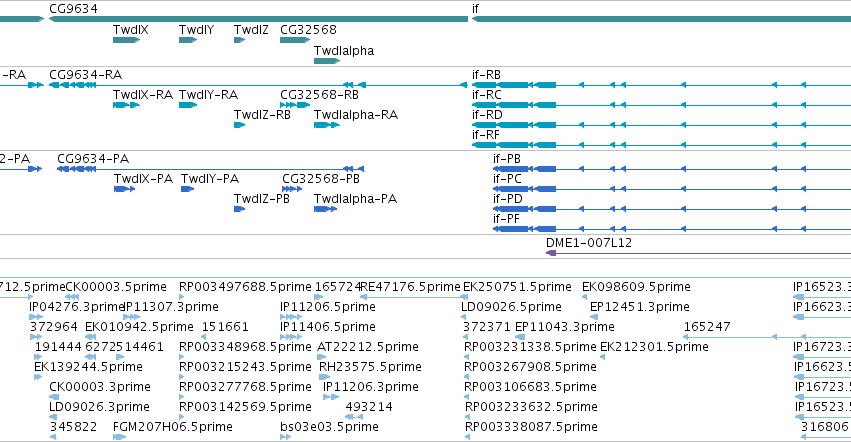Select the if-PF protein feature
The height and width of the screenshot is (442, 851).
click(672, 229)
